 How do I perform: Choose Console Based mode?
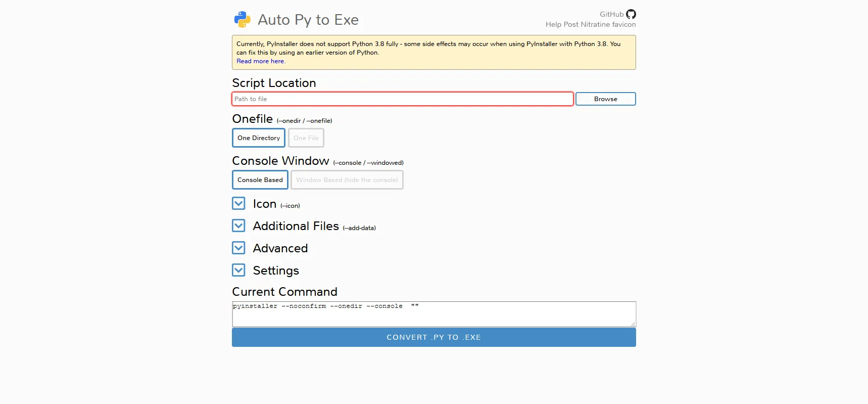pyautogui.click(x=260, y=180)
